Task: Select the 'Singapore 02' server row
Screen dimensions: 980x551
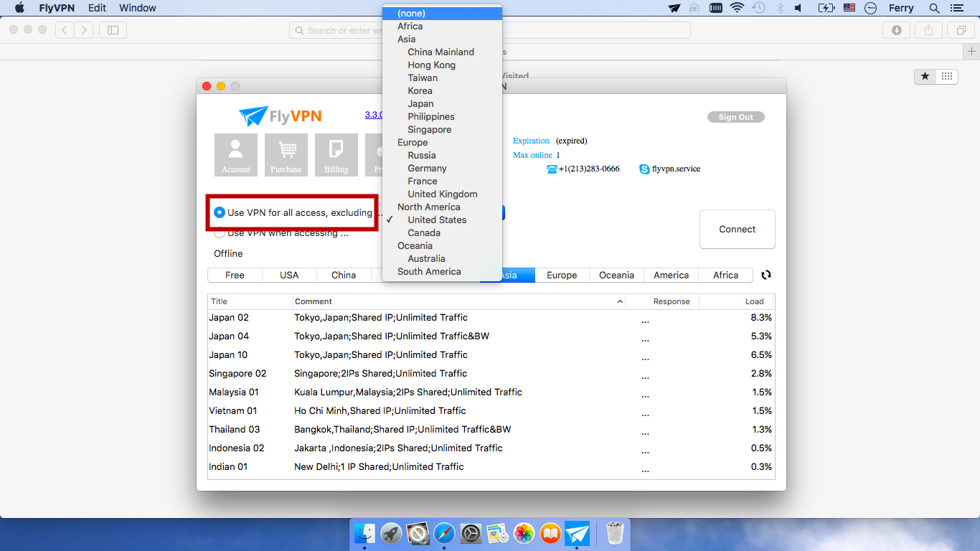Action: coord(491,373)
